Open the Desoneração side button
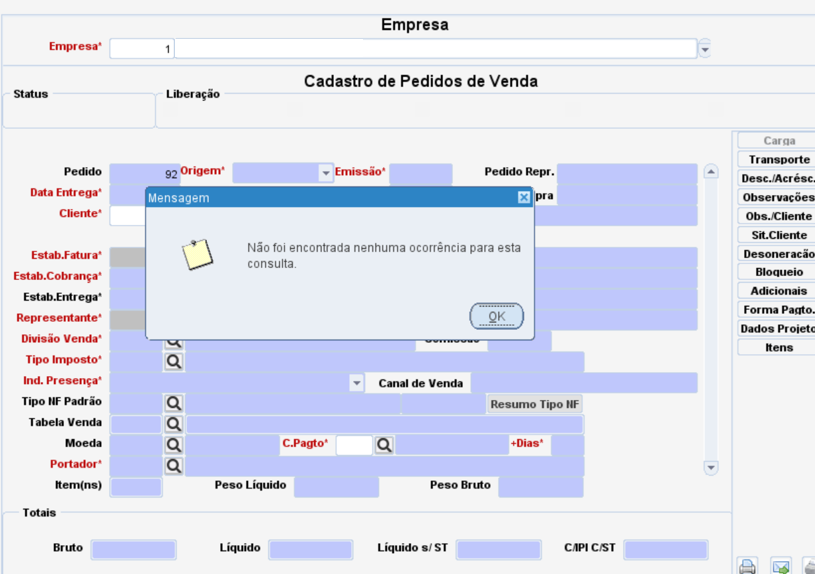This screenshot has width=815, height=574. click(779, 254)
